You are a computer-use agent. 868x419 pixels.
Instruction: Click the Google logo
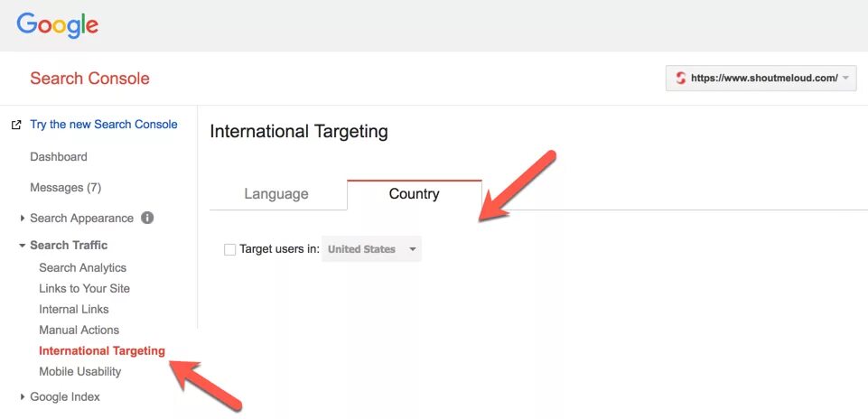pyautogui.click(x=58, y=25)
